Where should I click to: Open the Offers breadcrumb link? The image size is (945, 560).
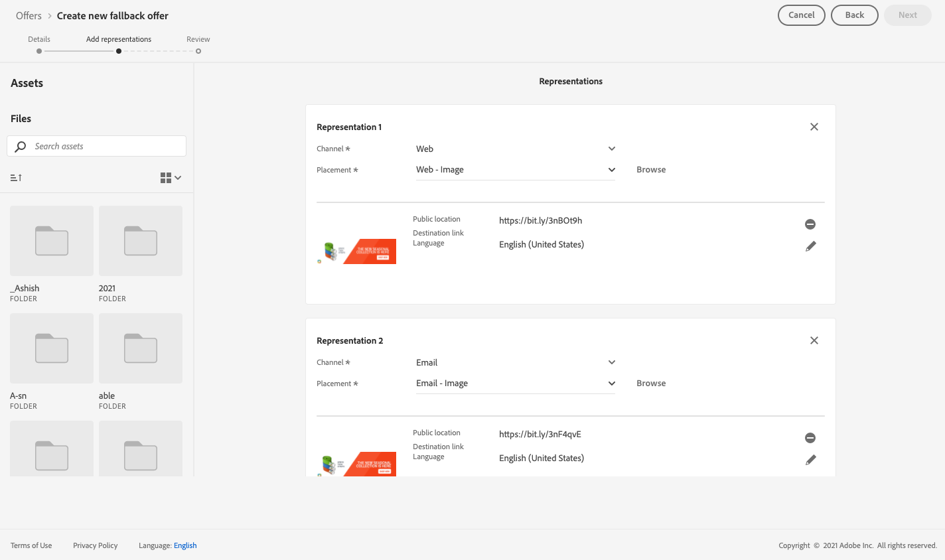click(29, 16)
